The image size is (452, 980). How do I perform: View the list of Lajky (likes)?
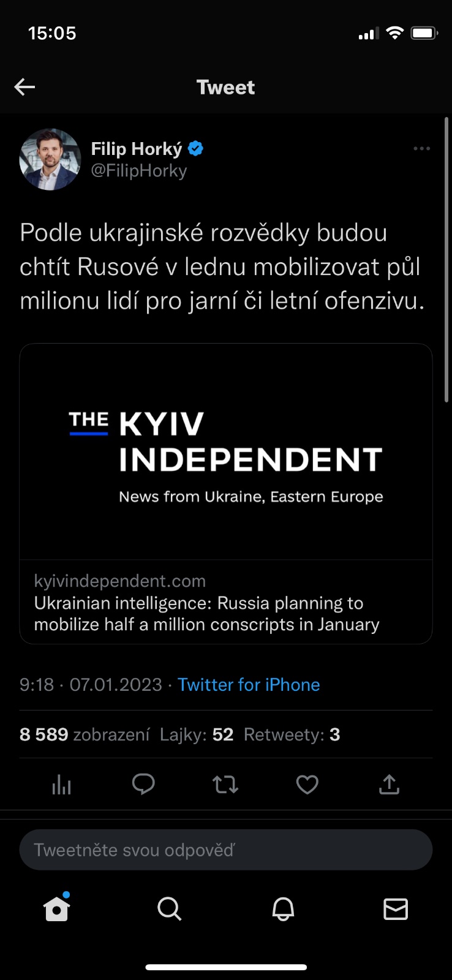click(197, 734)
